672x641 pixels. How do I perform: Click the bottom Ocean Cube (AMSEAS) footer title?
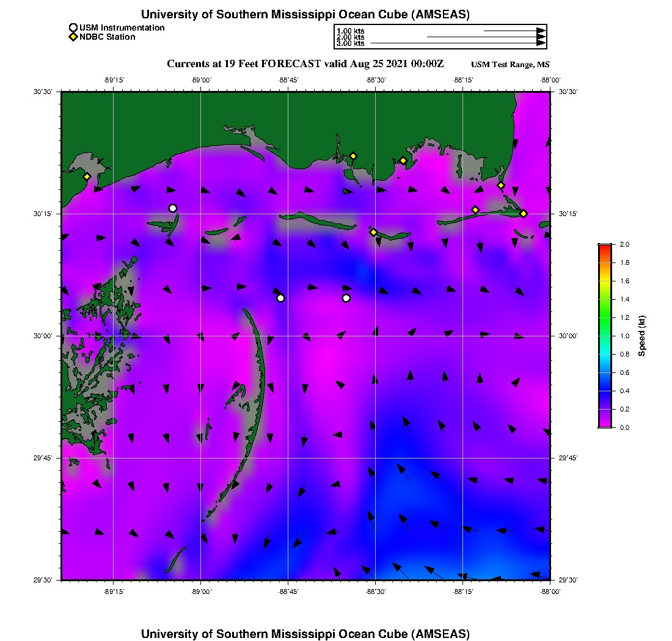(x=305, y=633)
